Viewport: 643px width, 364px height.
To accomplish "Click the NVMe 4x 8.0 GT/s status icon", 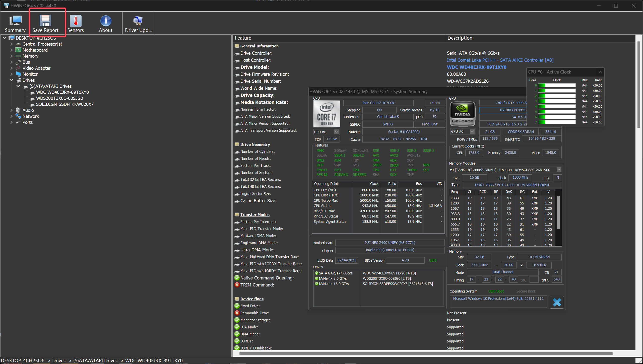I will click(x=316, y=278).
